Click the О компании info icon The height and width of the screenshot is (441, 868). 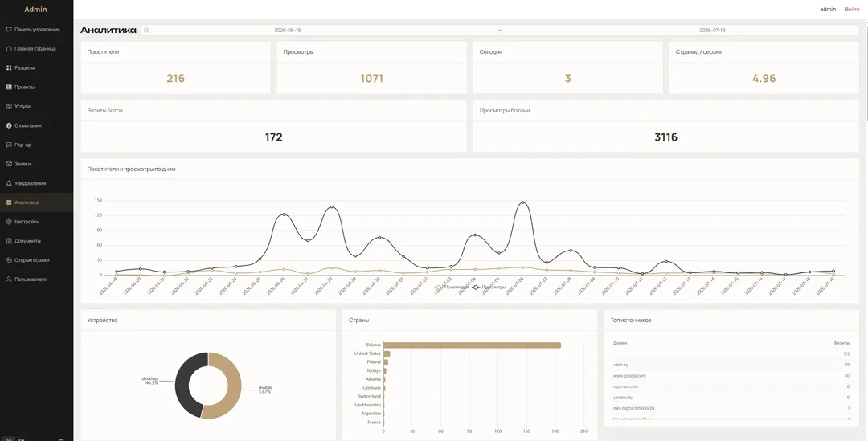[x=9, y=125]
